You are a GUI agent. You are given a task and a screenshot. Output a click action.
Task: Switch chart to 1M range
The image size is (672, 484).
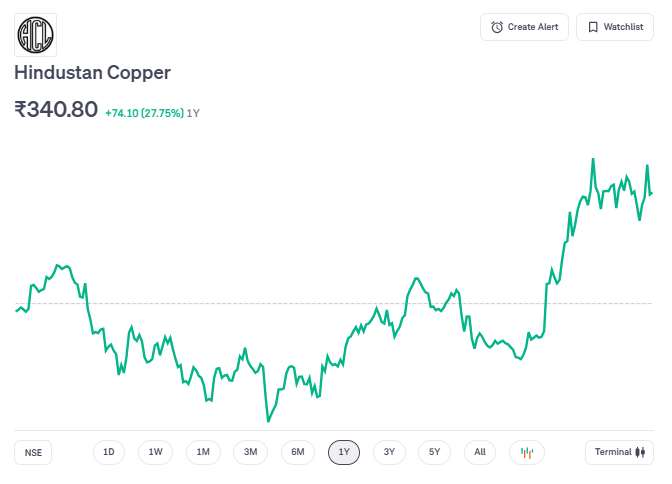click(x=203, y=452)
